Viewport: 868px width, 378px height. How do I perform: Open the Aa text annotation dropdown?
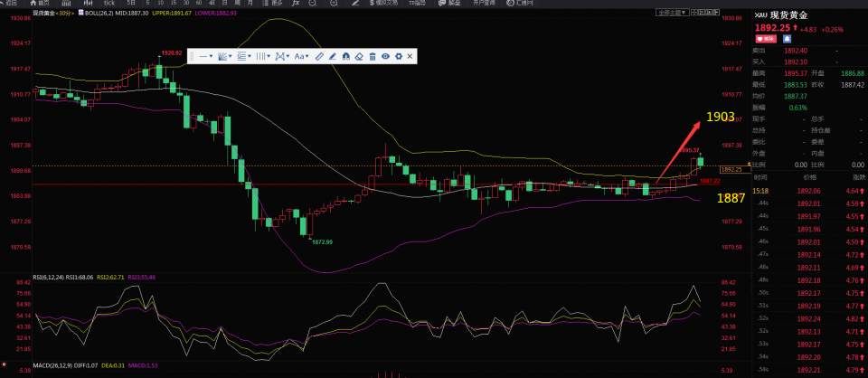point(301,56)
